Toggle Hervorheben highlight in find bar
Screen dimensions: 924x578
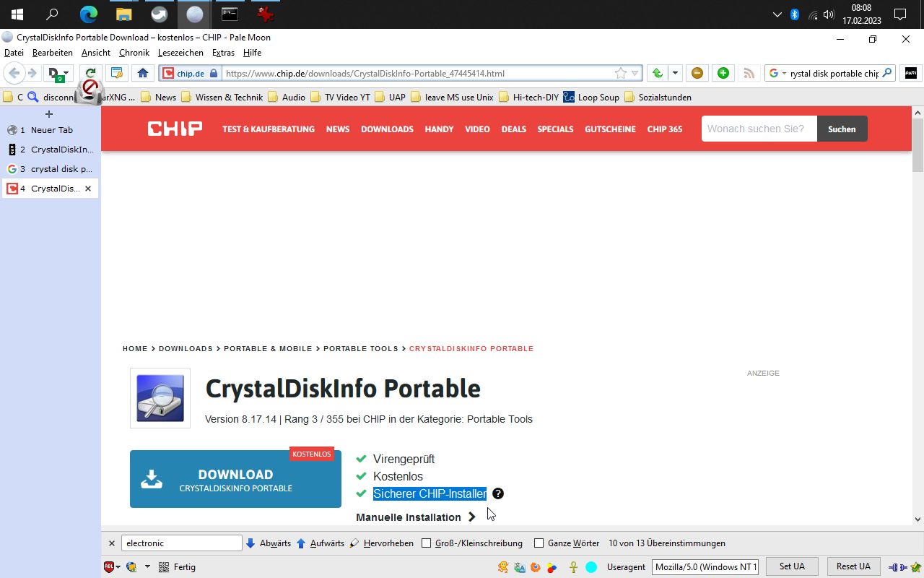tap(381, 543)
